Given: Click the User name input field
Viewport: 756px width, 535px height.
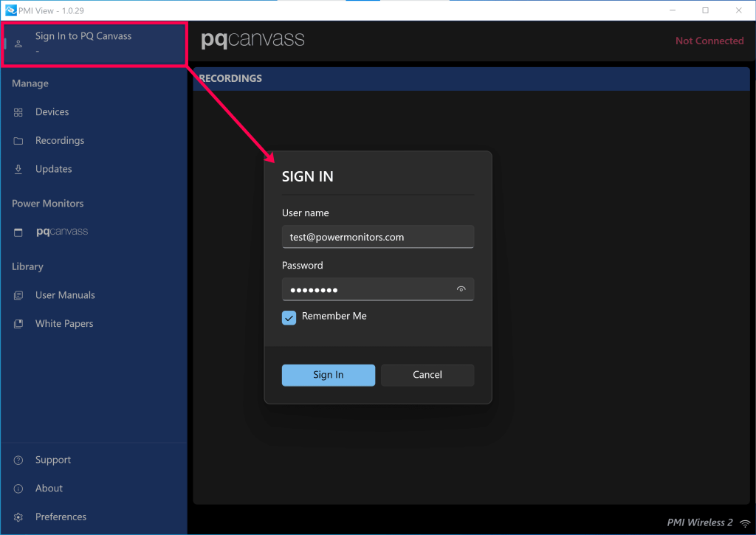Looking at the screenshot, I should [377, 237].
